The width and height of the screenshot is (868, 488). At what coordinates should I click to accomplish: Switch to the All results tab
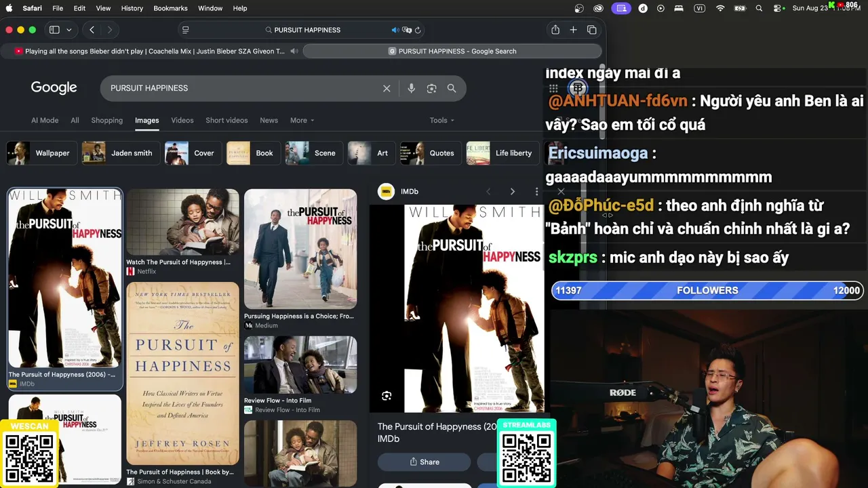coord(75,120)
